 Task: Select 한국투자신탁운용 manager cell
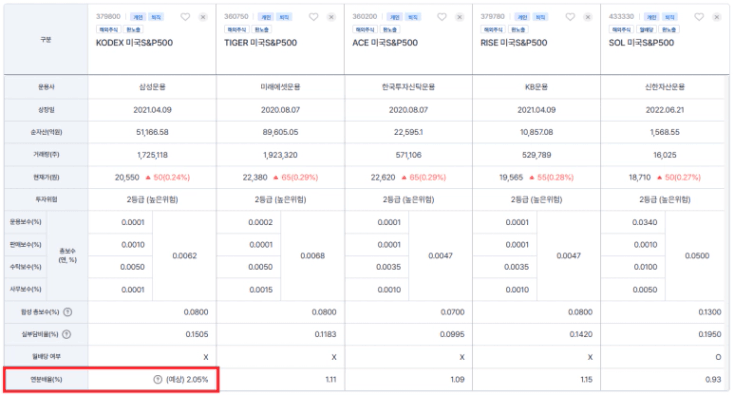(408, 87)
